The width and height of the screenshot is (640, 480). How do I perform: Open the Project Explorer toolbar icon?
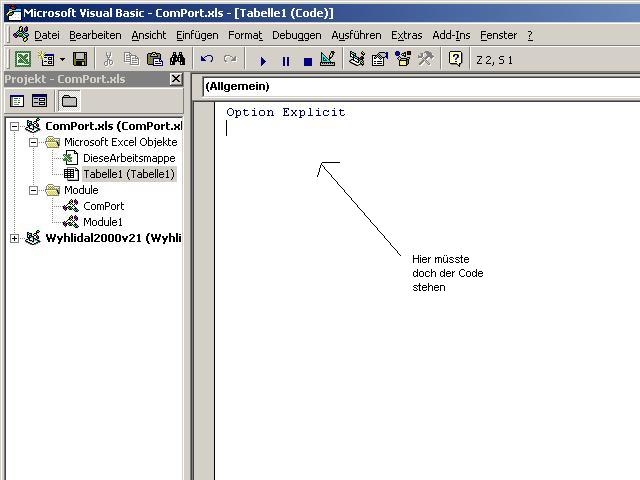pyautogui.click(x=357, y=59)
